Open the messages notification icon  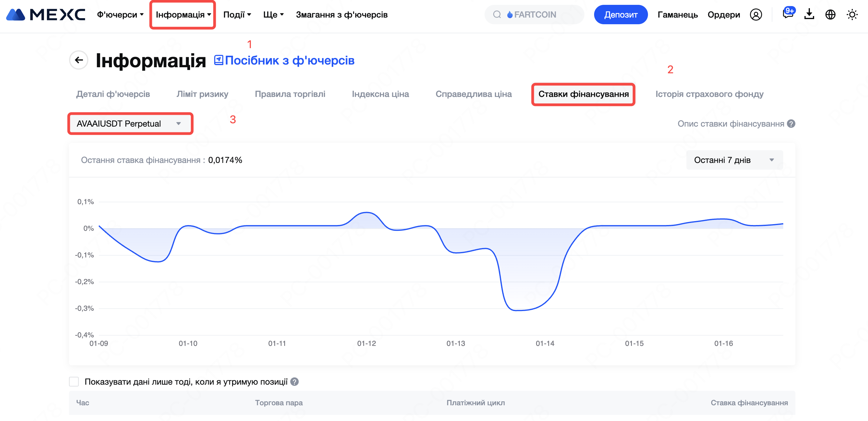(x=787, y=14)
